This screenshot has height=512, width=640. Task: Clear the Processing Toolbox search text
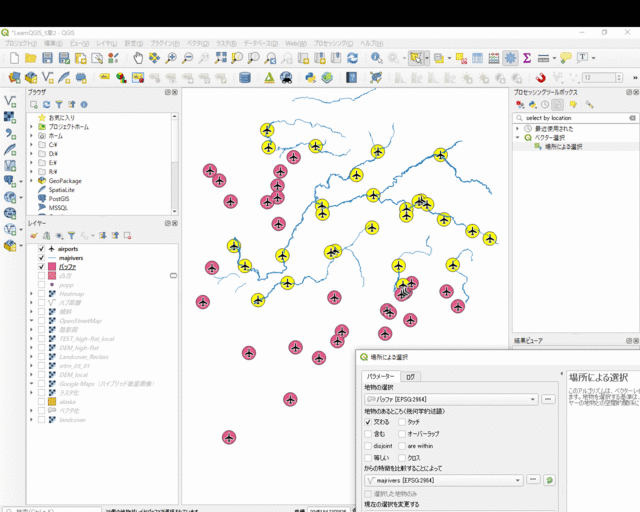tap(632, 118)
